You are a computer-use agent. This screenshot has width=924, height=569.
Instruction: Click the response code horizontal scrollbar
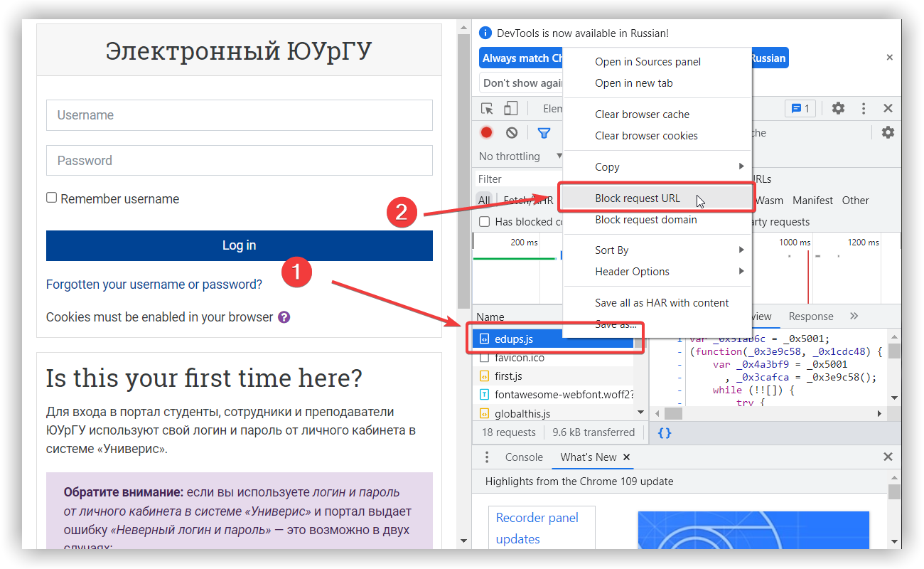point(674,413)
